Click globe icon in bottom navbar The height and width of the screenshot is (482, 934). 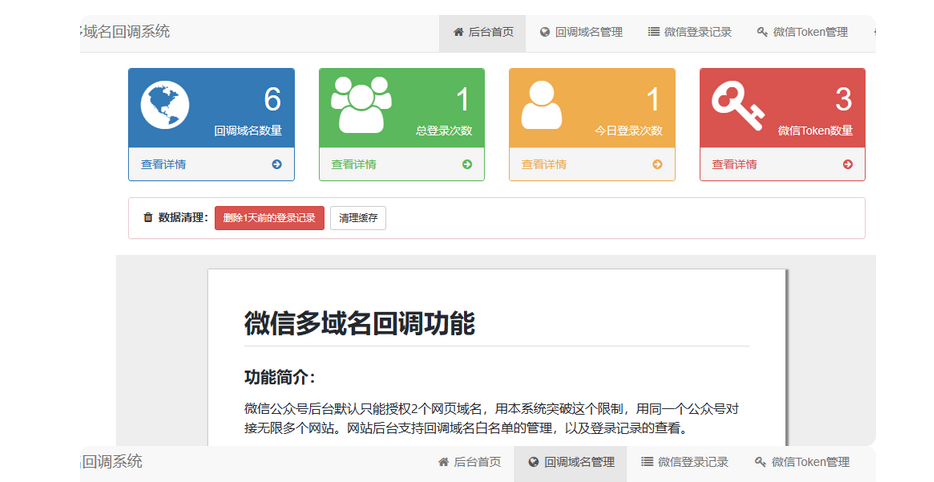click(x=533, y=462)
